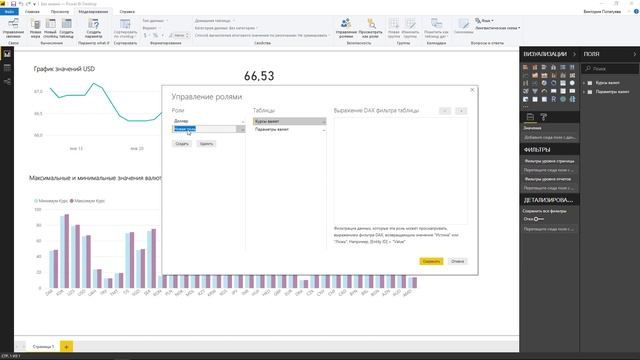
Task: Select Курсы валют in the Таблицы list
Action: (289, 122)
